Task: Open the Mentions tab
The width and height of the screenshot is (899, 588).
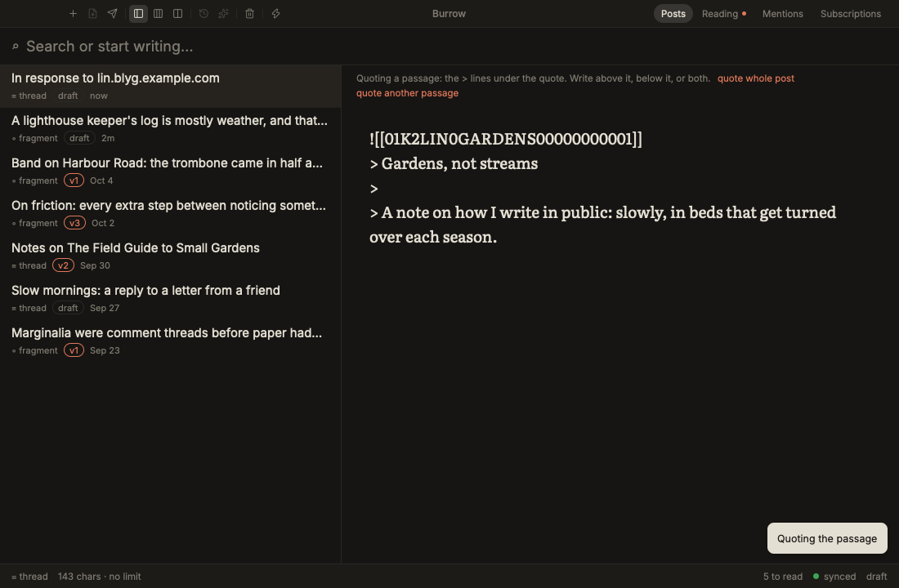Action: (783, 14)
